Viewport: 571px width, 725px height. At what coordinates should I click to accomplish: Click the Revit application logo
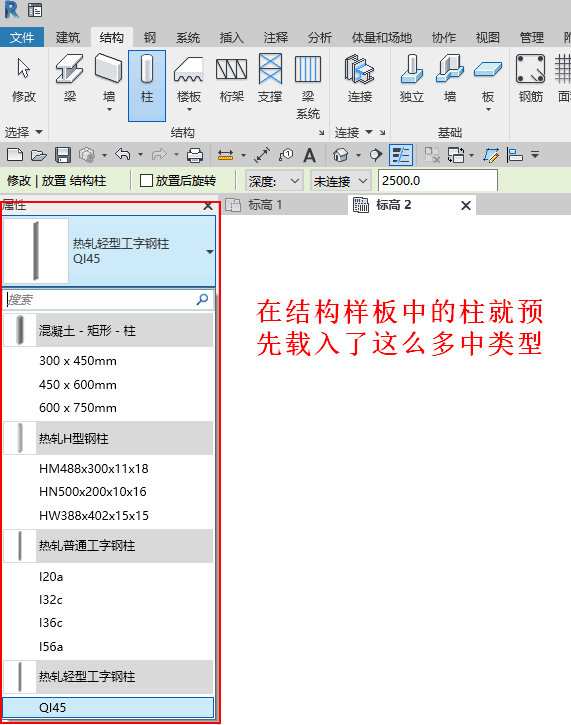coord(11,9)
